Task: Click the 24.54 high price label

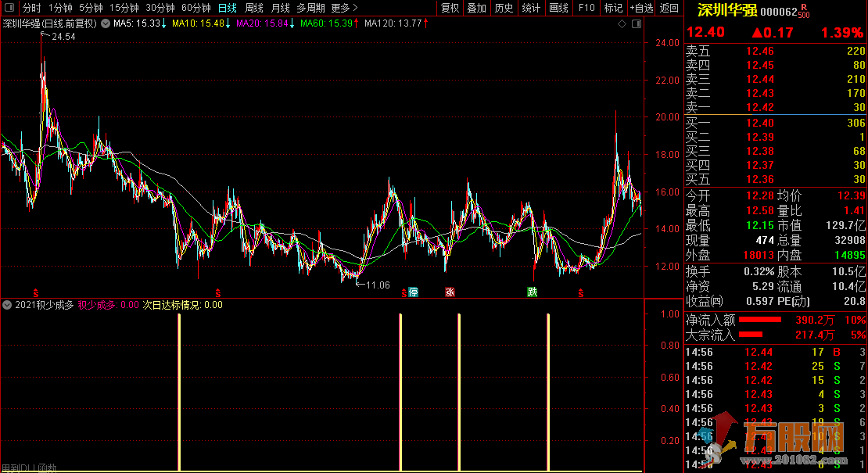Action: click(x=63, y=37)
